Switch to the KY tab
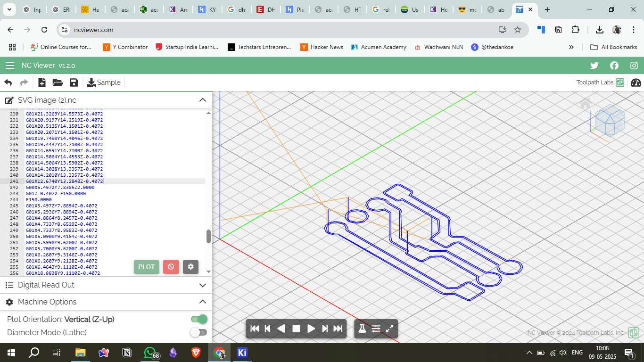The image size is (644, 362). point(207,9)
